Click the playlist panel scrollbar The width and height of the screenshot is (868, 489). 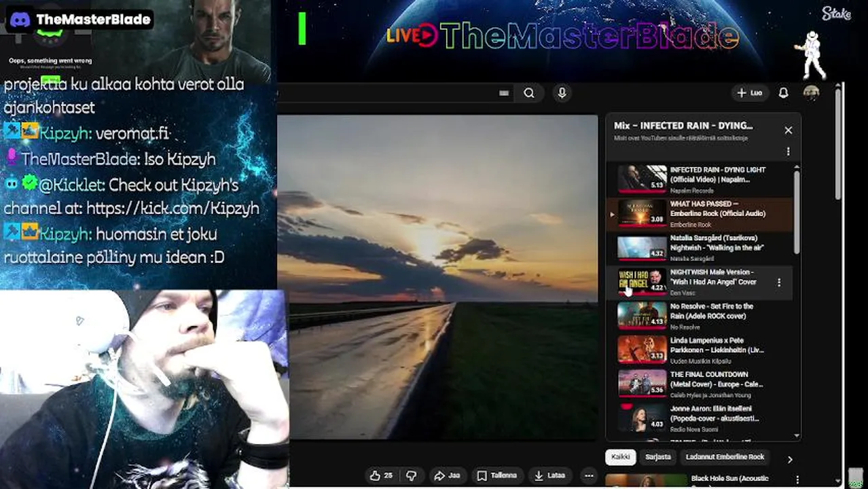point(796,212)
